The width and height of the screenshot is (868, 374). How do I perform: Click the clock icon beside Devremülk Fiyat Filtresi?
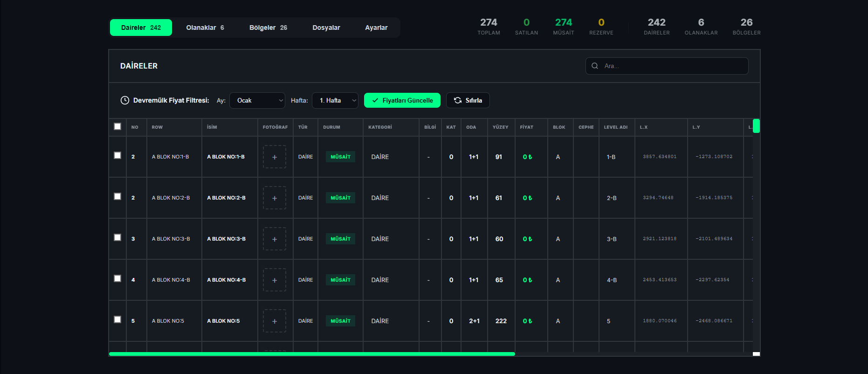[124, 100]
